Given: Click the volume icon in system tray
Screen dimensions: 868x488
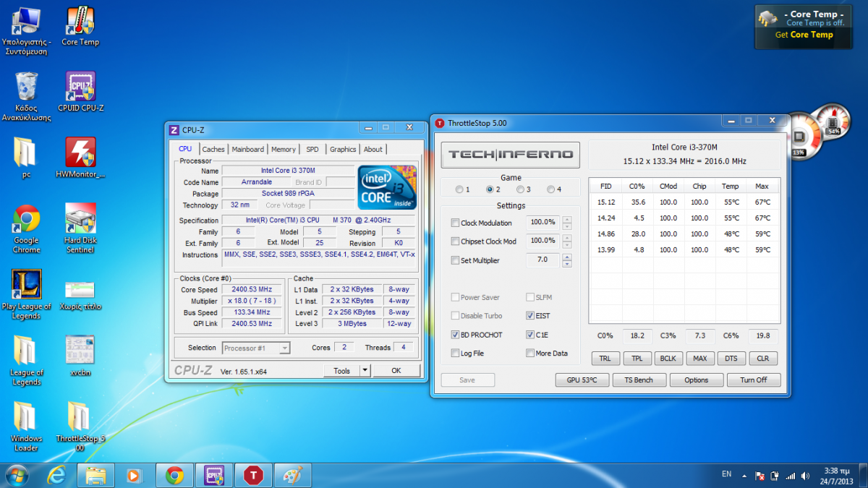Looking at the screenshot, I should (x=806, y=476).
